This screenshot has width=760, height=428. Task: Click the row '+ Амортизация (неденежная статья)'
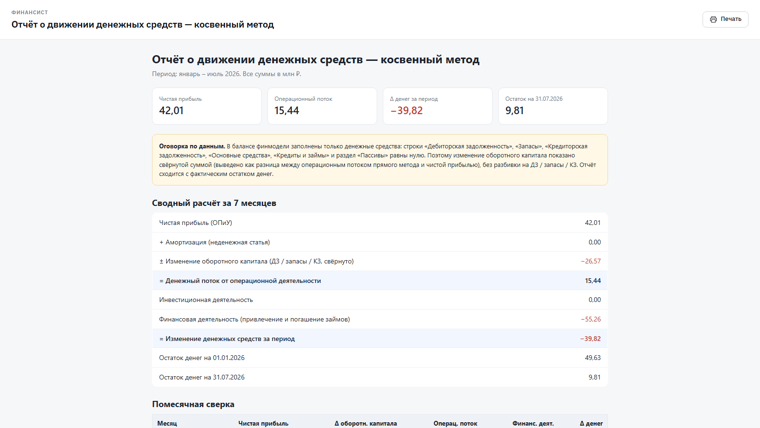(x=380, y=242)
